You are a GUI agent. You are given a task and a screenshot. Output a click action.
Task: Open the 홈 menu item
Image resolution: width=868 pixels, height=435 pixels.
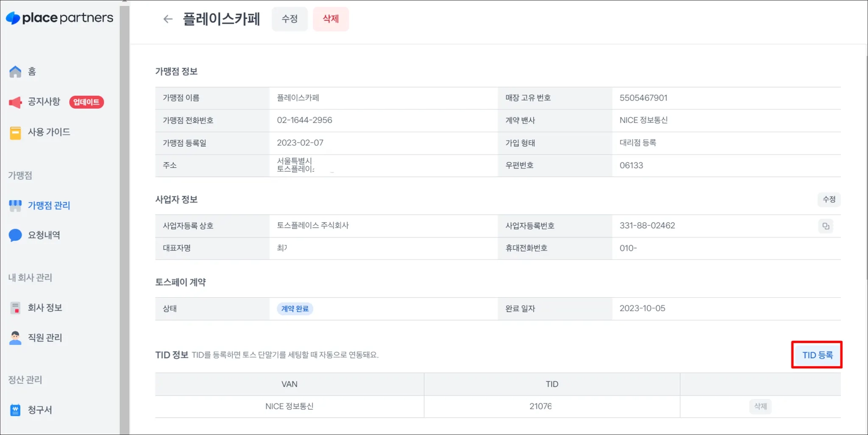click(x=32, y=72)
